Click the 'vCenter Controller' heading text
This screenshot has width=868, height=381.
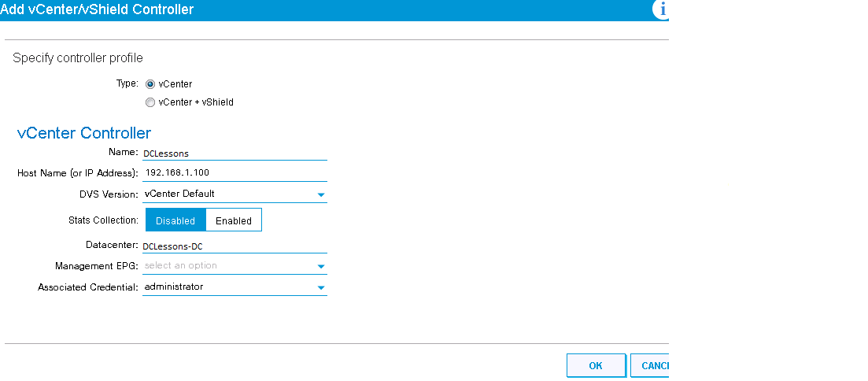84,133
